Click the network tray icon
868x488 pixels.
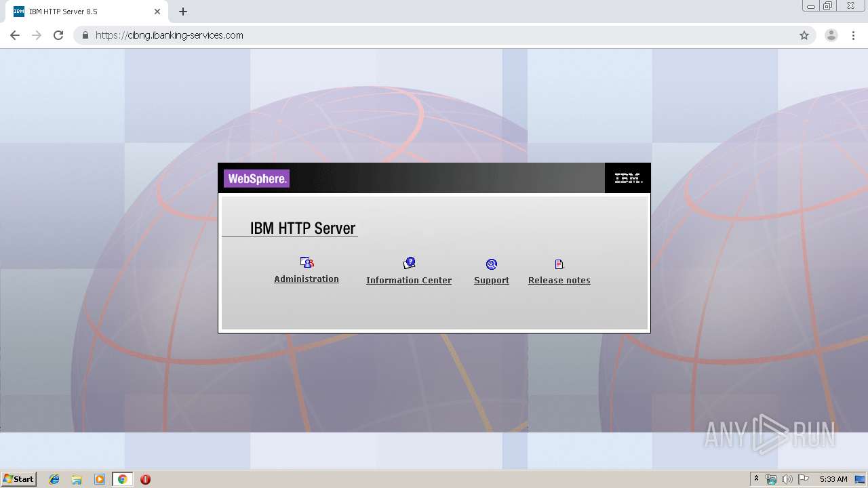coord(771,479)
